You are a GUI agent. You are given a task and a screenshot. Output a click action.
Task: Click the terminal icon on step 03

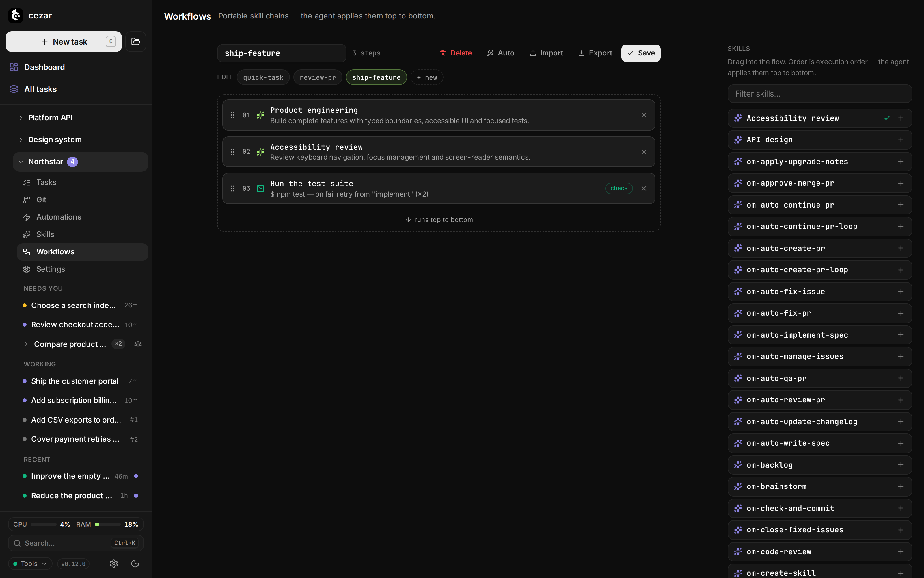click(x=260, y=188)
